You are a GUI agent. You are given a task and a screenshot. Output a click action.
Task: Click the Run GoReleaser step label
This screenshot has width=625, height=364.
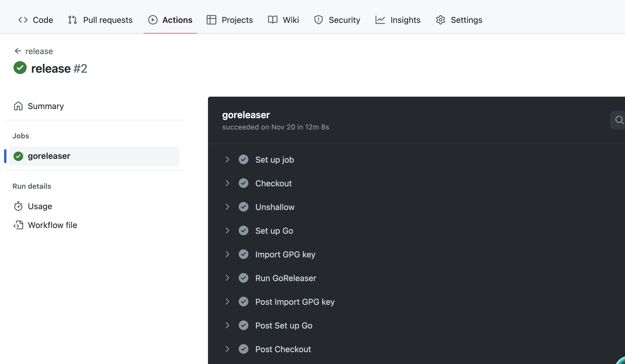pyautogui.click(x=286, y=278)
